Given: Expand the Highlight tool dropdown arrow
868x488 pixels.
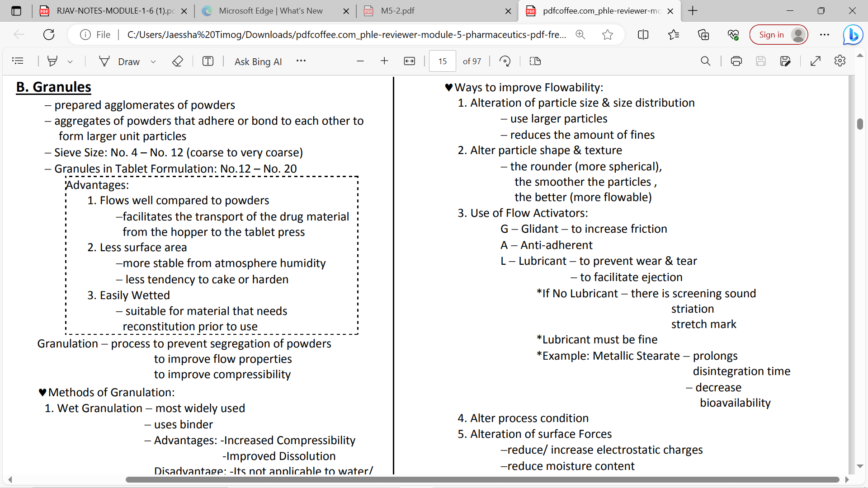Looking at the screenshot, I should [x=70, y=61].
